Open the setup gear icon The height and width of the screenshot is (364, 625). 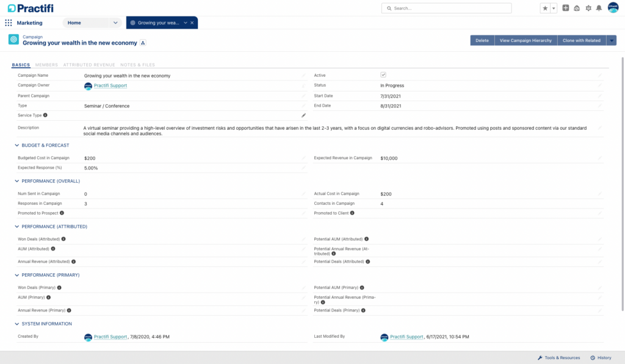pyautogui.click(x=588, y=8)
